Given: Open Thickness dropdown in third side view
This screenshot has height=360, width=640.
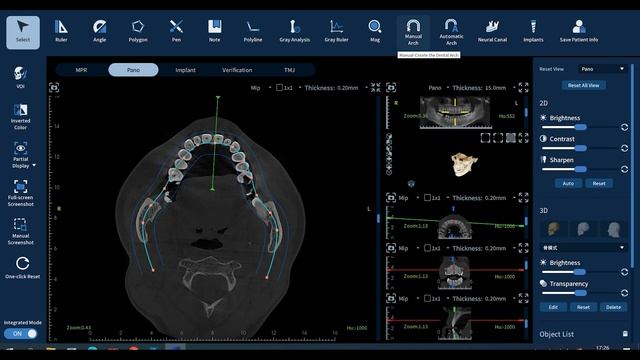Looking at the screenshot, I should (514, 299).
